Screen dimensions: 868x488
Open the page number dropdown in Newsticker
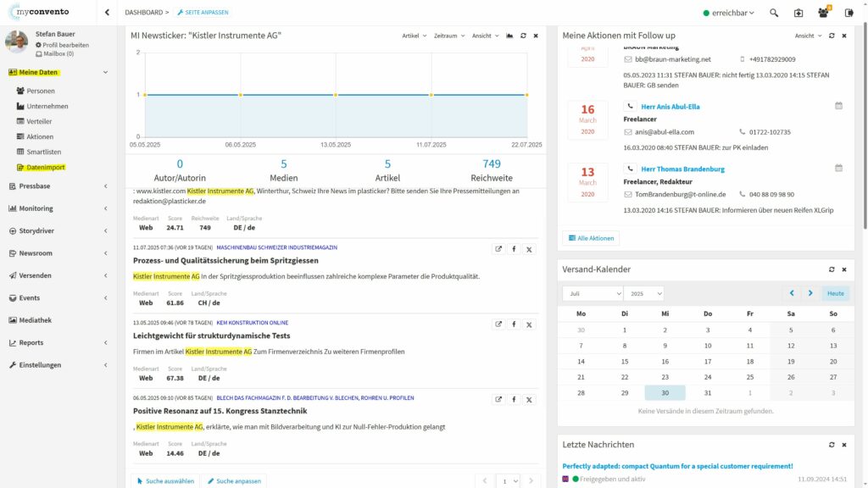click(508, 481)
